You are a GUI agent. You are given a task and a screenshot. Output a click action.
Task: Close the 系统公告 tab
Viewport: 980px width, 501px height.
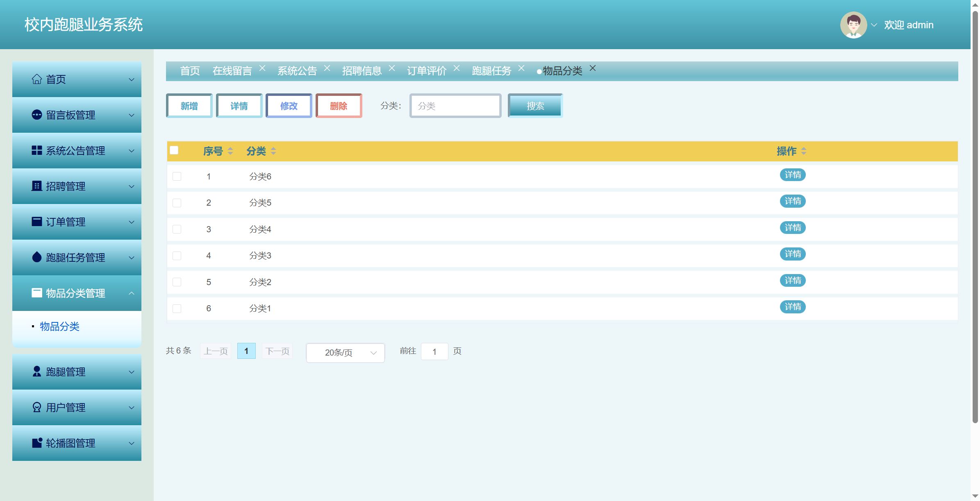tap(327, 68)
